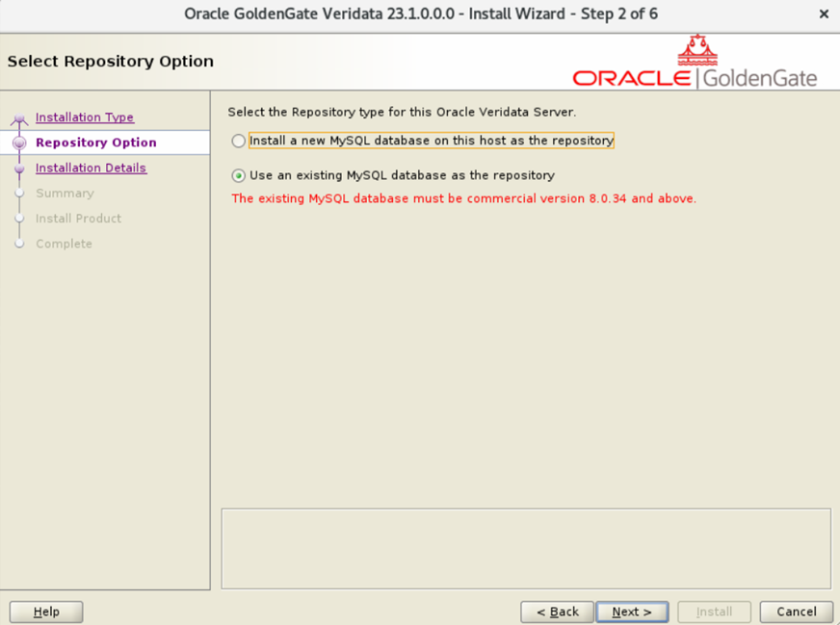Click the Installation Details step bullet
This screenshot has width=840, height=625.
click(20, 168)
